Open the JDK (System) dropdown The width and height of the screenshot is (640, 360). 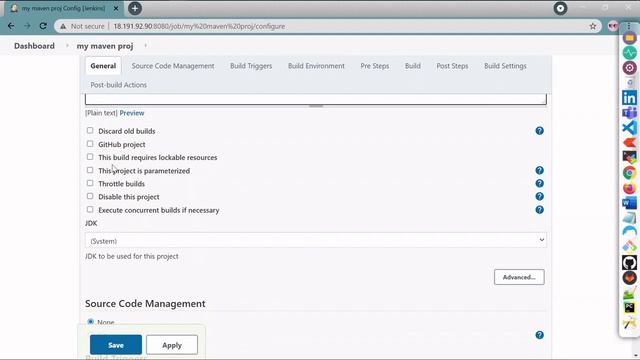coord(316,240)
